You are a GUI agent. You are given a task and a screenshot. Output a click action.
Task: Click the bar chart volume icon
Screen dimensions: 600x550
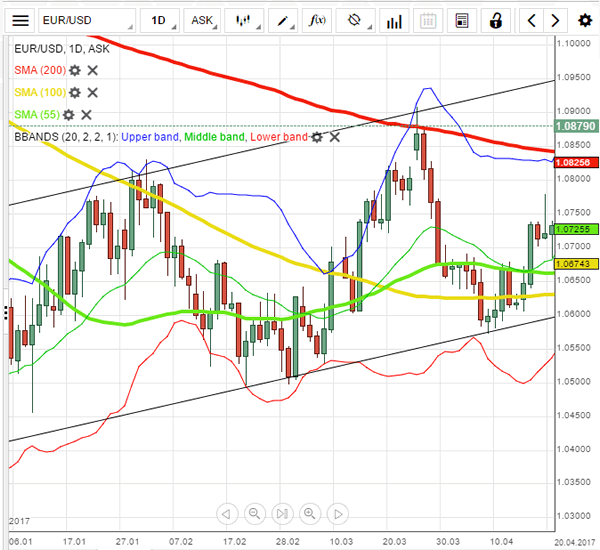point(394,20)
